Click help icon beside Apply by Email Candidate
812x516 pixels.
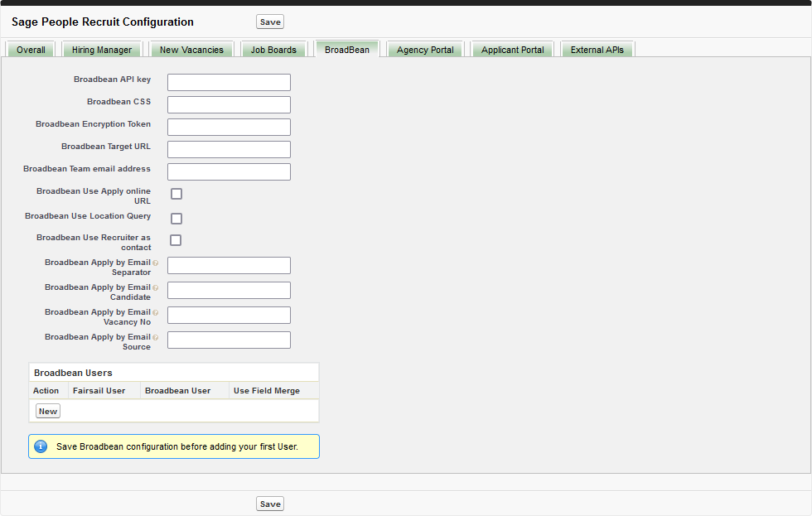155,288
